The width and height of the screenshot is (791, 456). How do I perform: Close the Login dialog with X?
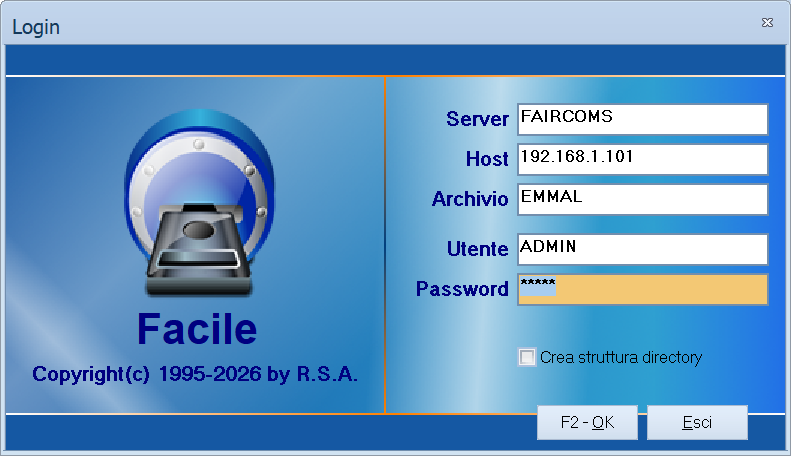pos(767,23)
